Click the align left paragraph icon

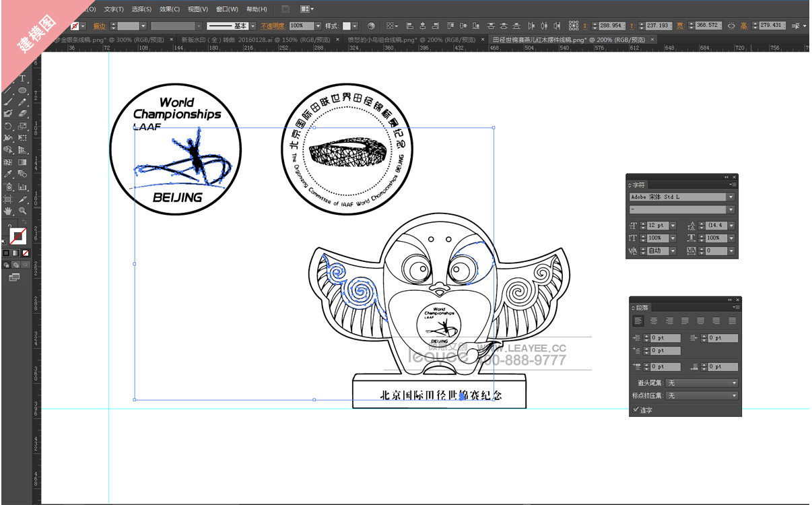[638, 321]
